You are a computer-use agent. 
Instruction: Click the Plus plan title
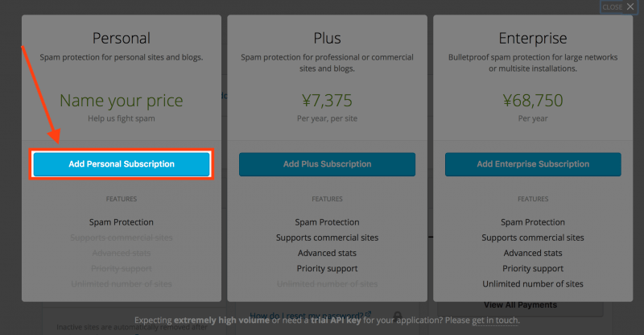327,38
